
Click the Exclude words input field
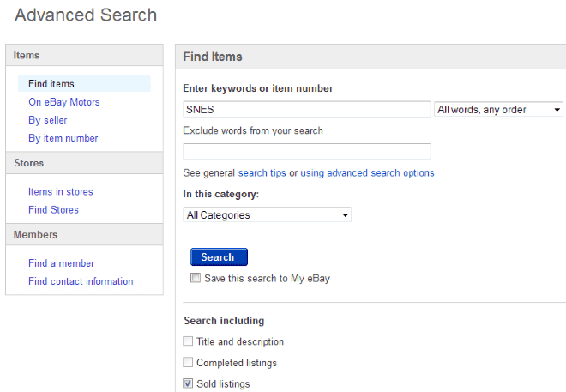point(307,151)
